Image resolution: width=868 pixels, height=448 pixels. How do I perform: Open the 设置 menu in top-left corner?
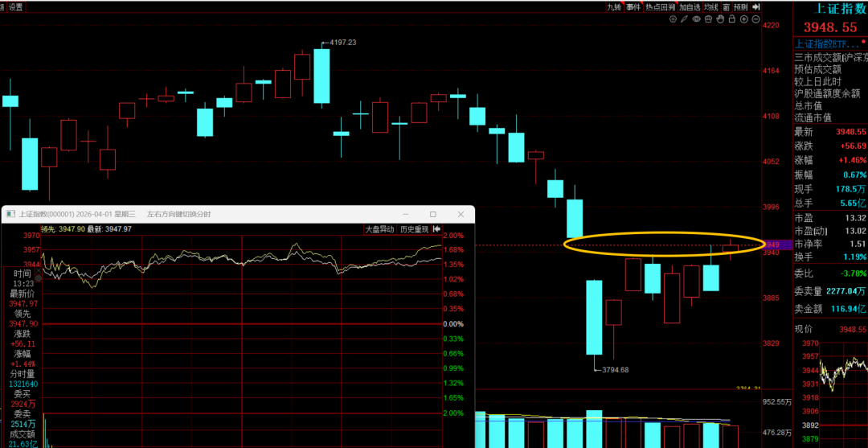click(x=16, y=7)
